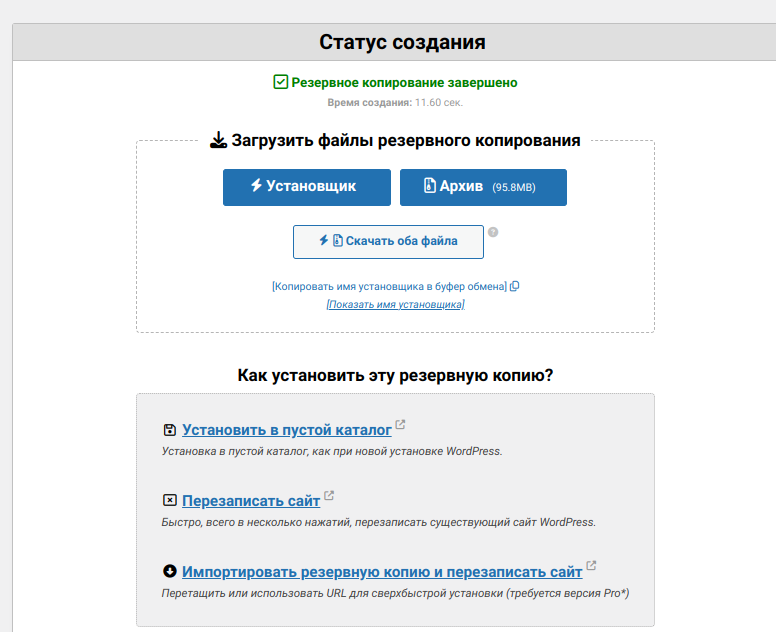Click the copy-to-clipboard icon after installer name link
The image size is (776, 632).
pyautogui.click(x=515, y=286)
